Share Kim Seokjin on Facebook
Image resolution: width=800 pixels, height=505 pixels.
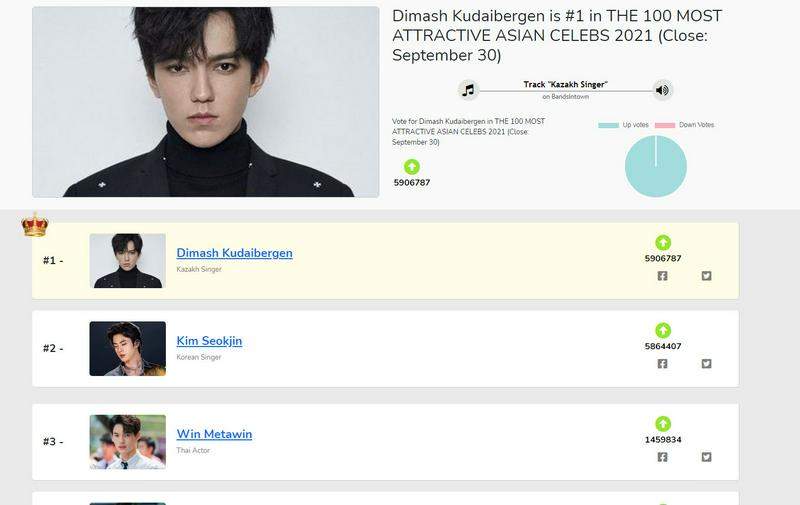pyautogui.click(x=662, y=364)
